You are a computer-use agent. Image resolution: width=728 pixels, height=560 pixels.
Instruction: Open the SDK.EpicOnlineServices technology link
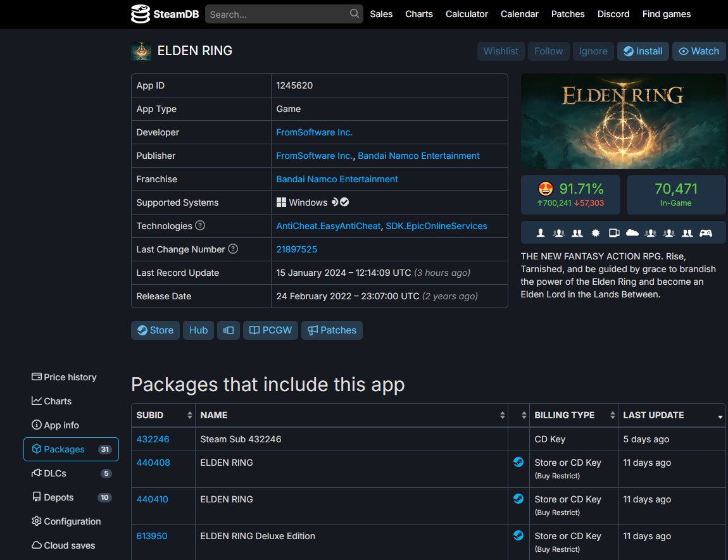pos(436,225)
